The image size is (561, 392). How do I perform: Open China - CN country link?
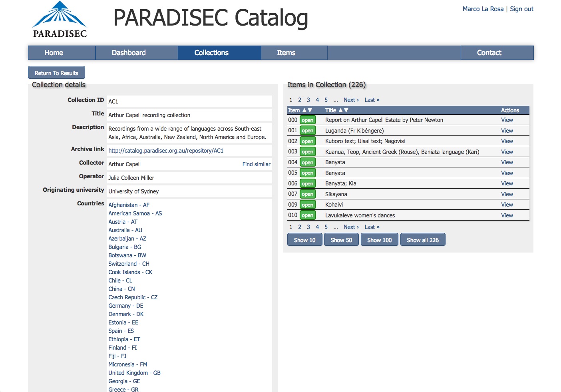121,289
